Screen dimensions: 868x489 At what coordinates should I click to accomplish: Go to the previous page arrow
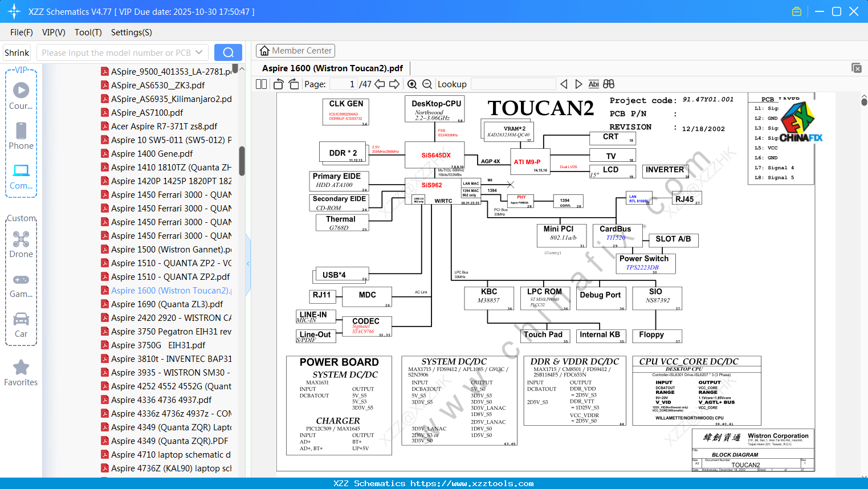(x=380, y=84)
